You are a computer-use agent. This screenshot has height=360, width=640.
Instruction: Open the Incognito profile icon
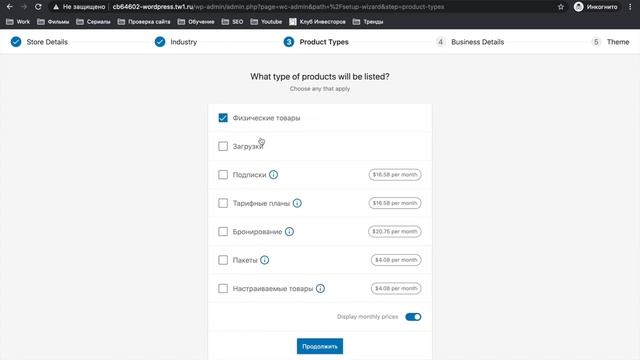(x=578, y=7)
